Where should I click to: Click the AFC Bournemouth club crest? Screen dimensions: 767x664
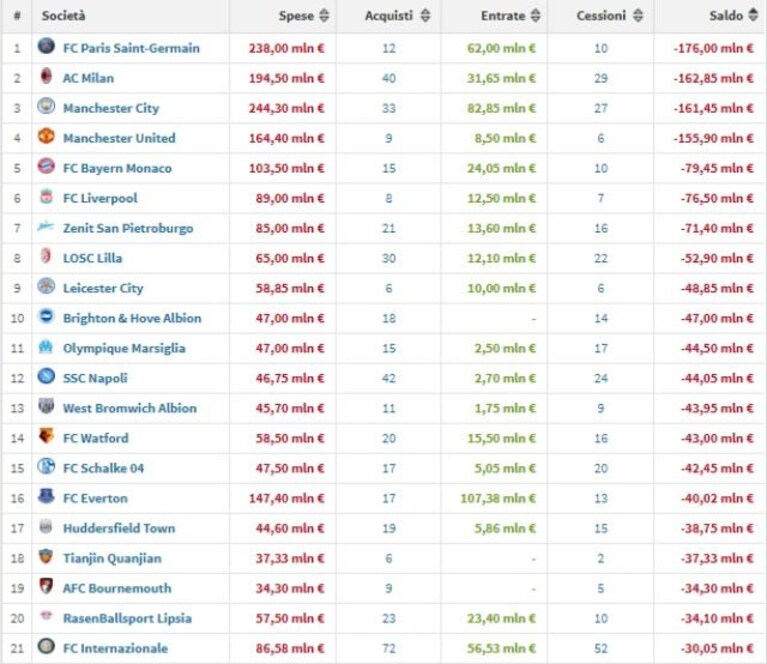[x=46, y=586]
